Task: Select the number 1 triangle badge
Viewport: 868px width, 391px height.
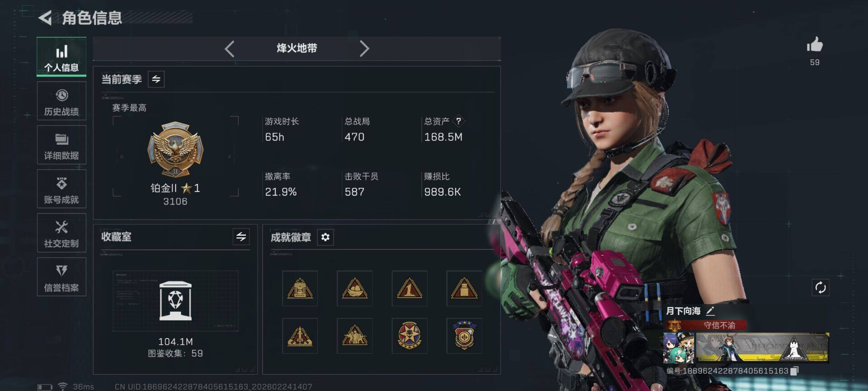Action: 409,288
